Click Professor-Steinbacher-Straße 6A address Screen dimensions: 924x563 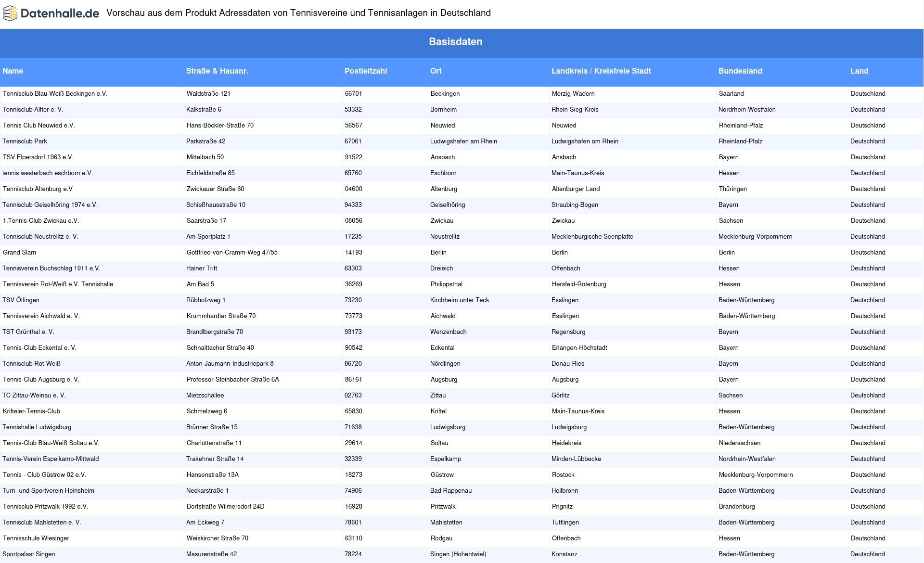[232, 380]
